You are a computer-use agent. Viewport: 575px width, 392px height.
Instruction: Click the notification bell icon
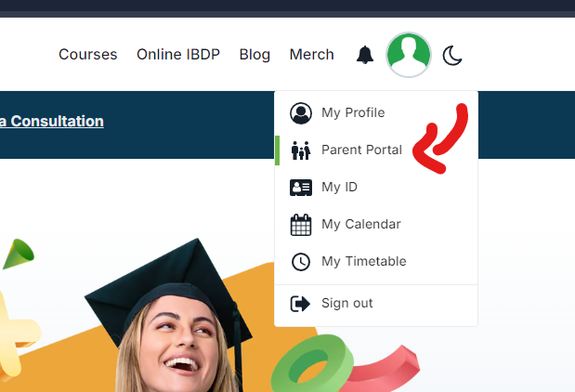(x=365, y=55)
